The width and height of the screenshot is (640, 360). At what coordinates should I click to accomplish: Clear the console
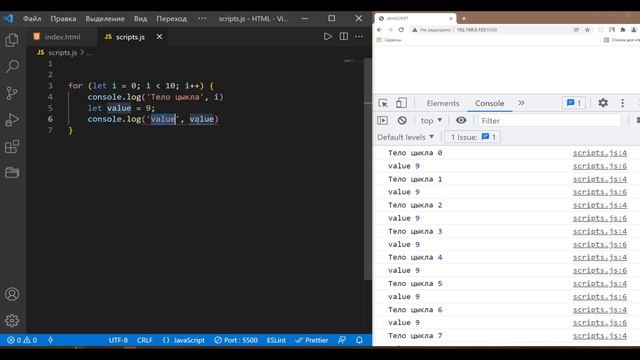[x=402, y=120]
